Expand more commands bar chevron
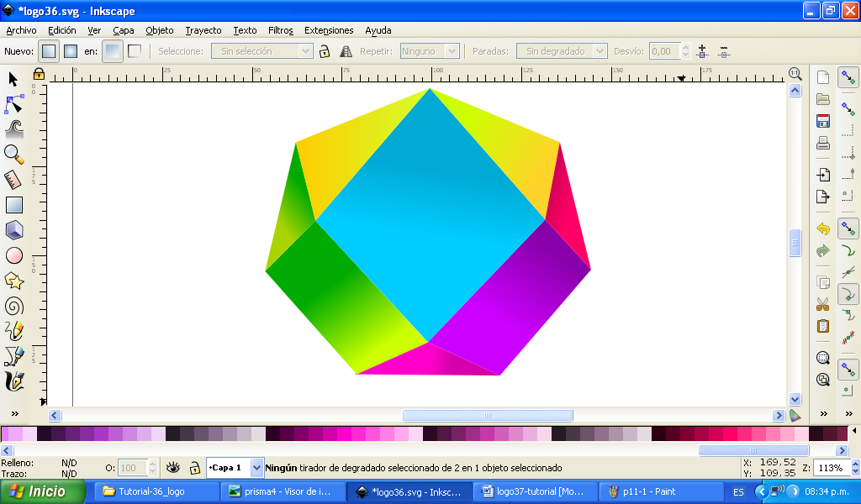Viewport: 861px width, 504px height. coord(824,413)
